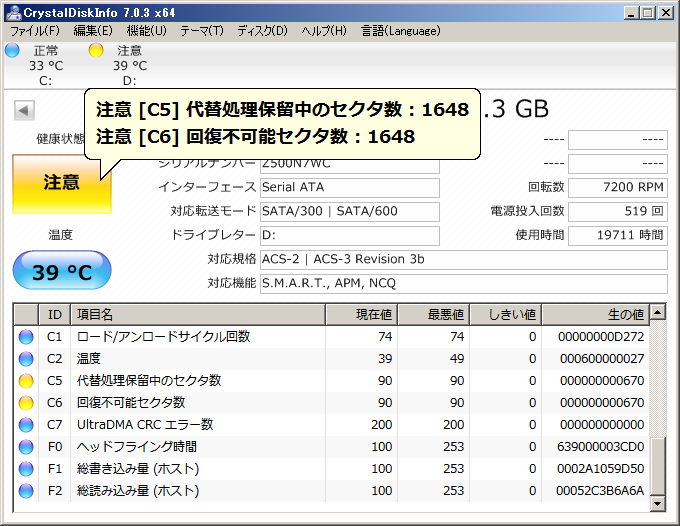Click the Serial ATA interface field
Viewport: 680px width, 526px height.
point(350,188)
